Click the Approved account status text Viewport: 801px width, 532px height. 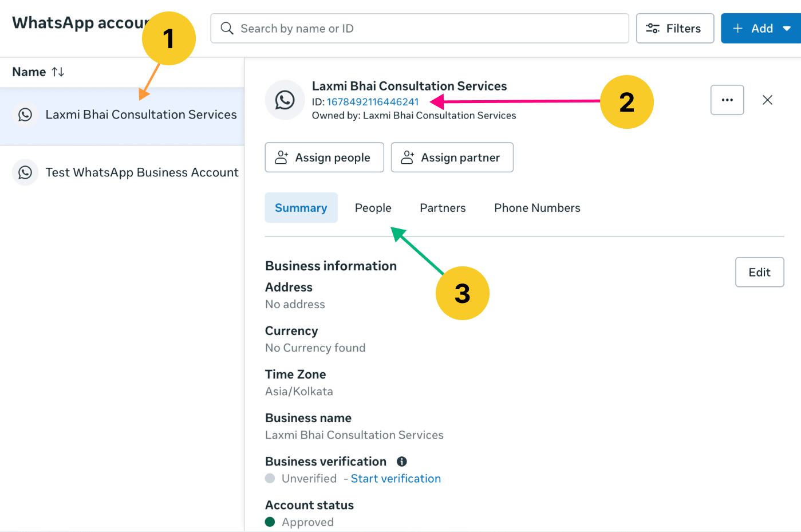tap(307, 522)
